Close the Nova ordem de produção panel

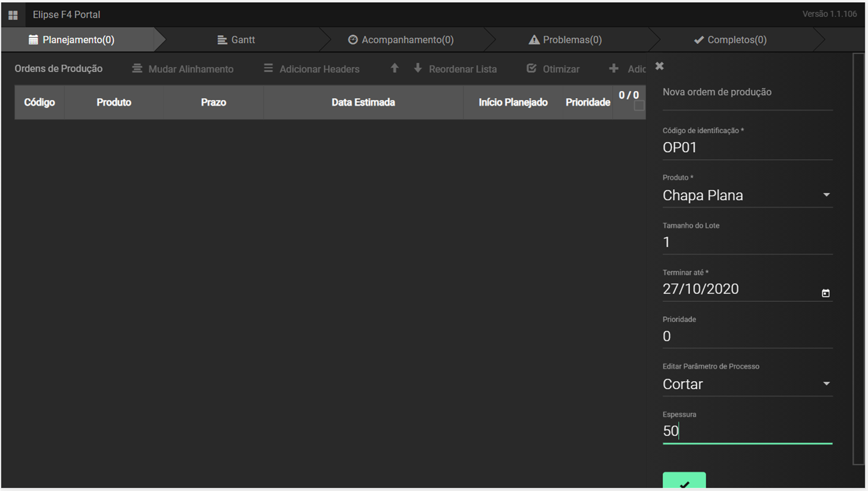[659, 66]
